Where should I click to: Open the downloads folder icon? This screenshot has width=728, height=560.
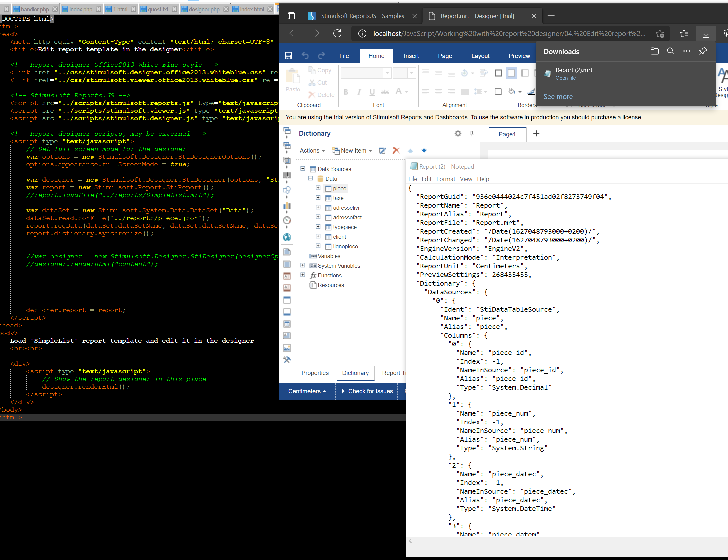(x=654, y=51)
